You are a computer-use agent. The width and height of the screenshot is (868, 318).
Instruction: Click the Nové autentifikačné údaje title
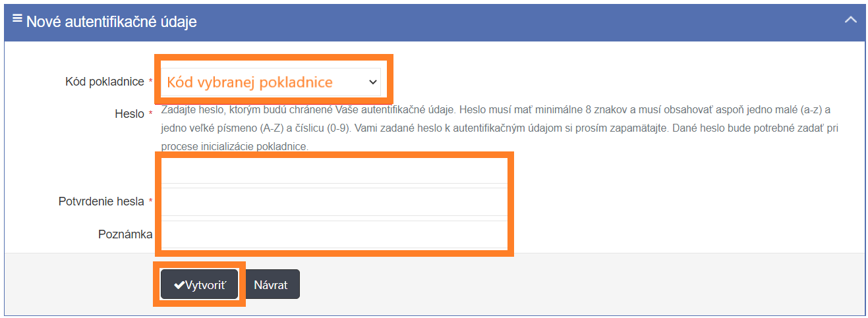pyautogui.click(x=111, y=22)
